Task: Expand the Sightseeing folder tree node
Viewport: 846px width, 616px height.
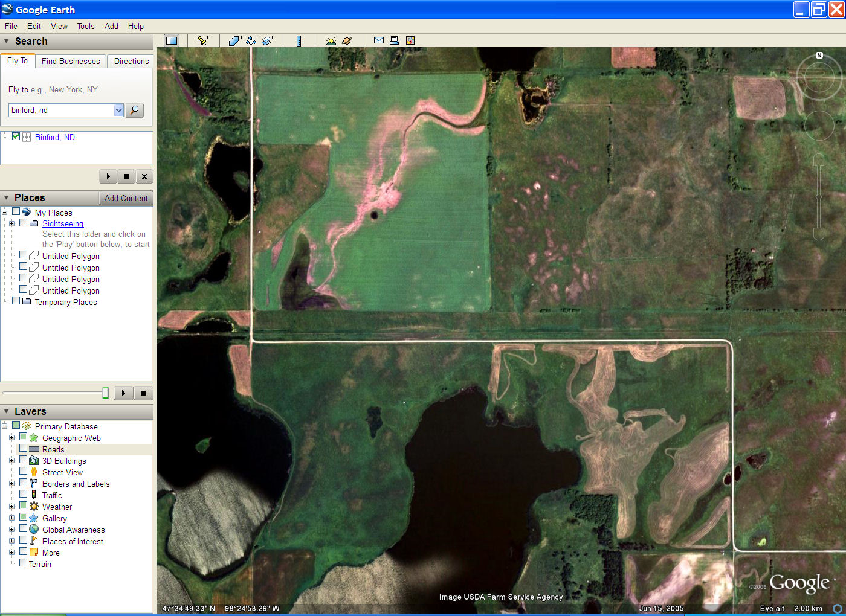Action: click(11, 223)
